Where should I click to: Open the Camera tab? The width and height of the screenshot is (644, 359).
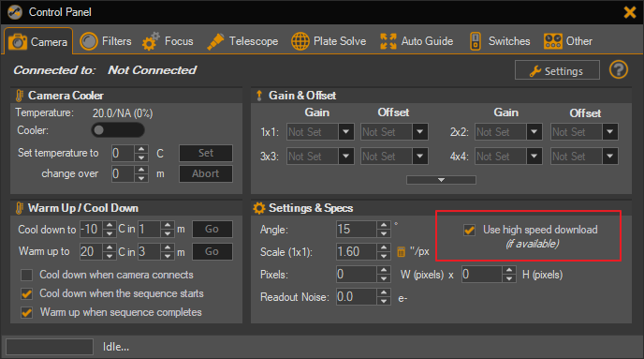[x=38, y=41]
